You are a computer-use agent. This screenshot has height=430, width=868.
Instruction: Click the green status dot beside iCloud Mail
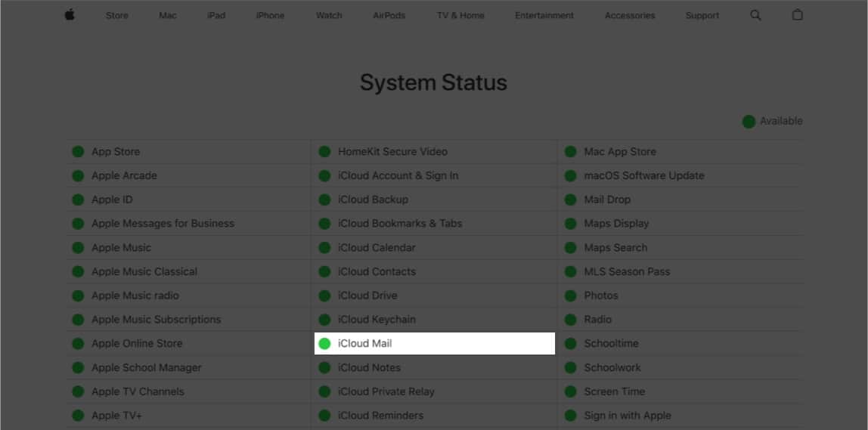tap(324, 344)
